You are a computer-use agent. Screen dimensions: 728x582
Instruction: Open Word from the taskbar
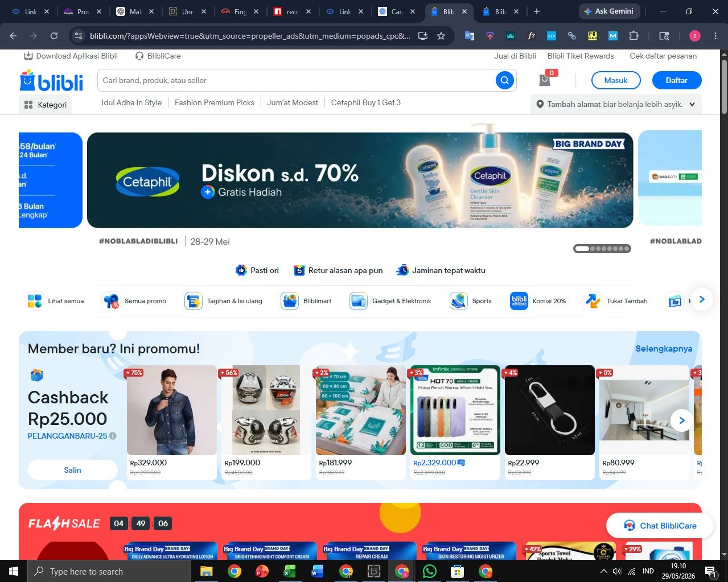point(318,571)
